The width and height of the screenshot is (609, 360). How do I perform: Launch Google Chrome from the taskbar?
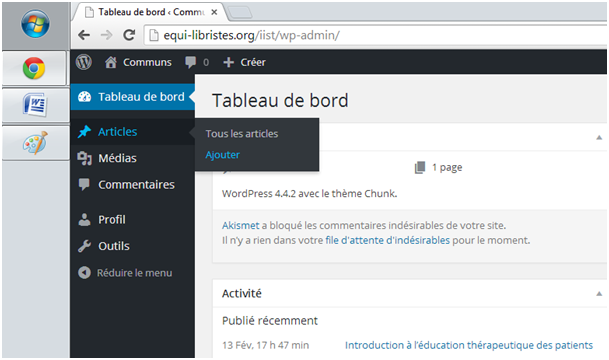(34, 68)
